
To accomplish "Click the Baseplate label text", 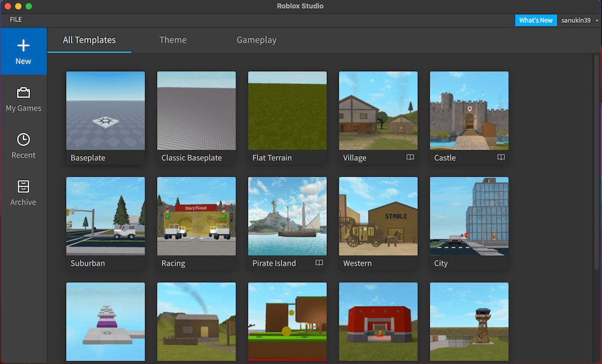I will pos(88,158).
